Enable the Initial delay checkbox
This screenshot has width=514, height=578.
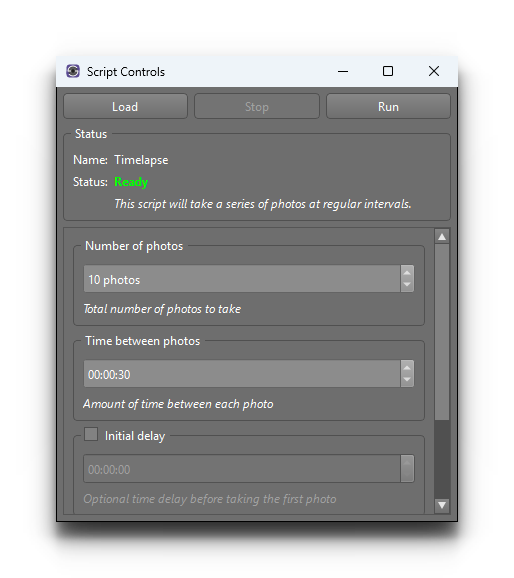click(91, 434)
